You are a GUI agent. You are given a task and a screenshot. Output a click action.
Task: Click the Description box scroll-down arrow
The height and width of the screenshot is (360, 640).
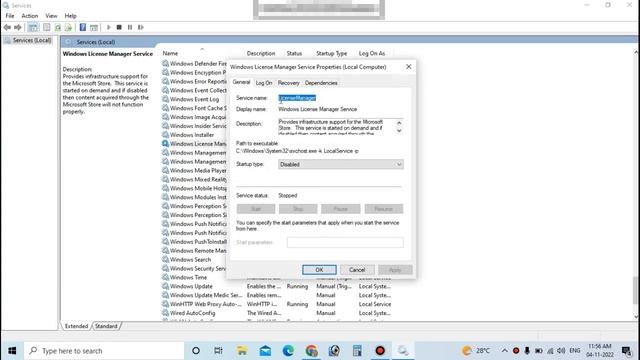(399, 131)
